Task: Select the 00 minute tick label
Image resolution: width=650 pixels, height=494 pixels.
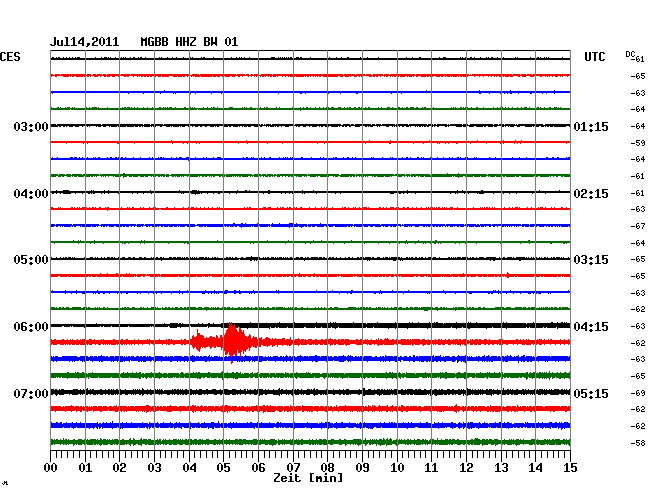Action: click(x=51, y=468)
